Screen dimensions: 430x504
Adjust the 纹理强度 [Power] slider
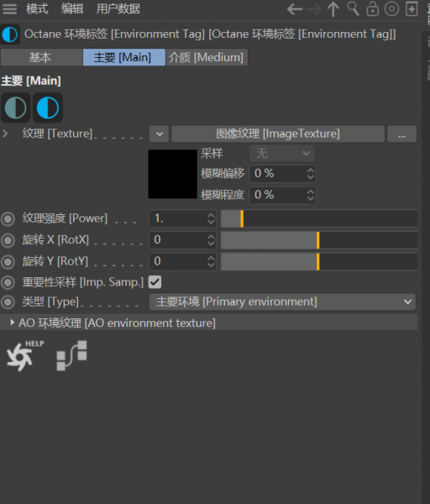[319, 218]
